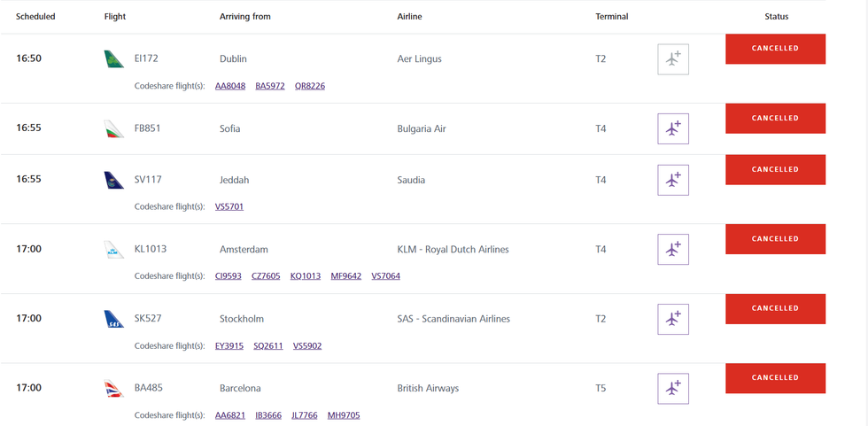Click the Aer Lingus tail logo icon
This screenshot has width=868, height=426.
[114, 59]
